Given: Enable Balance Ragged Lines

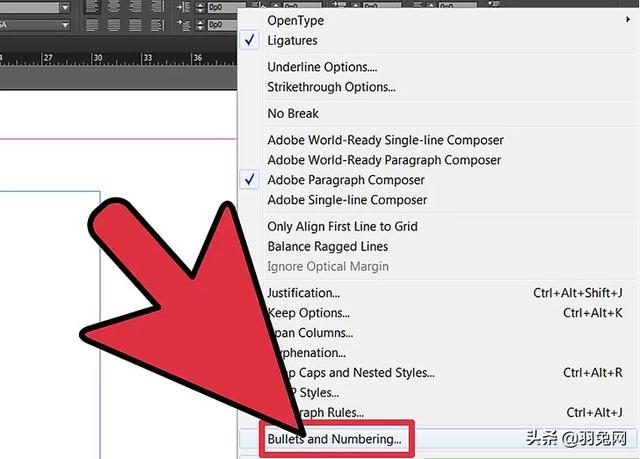Looking at the screenshot, I should coord(327,246).
